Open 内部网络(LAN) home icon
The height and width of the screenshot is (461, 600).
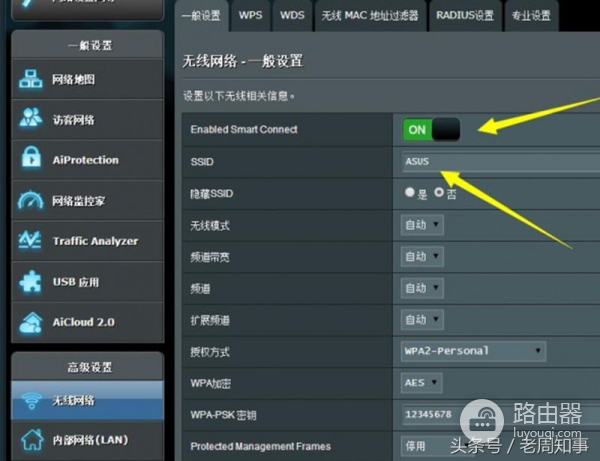(31, 439)
